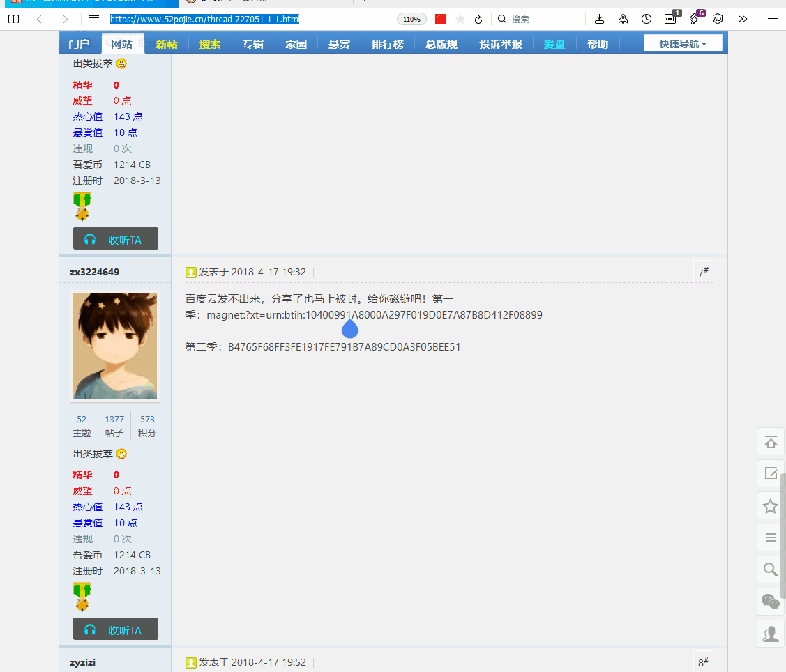Click the 收听TA button for zx3224649
This screenshot has width=786, height=672.
click(x=115, y=629)
